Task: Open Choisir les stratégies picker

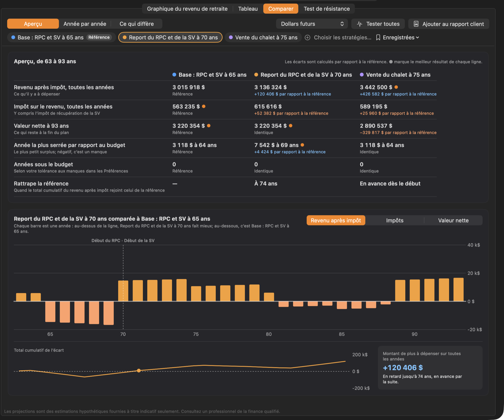Action: click(x=338, y=38)
